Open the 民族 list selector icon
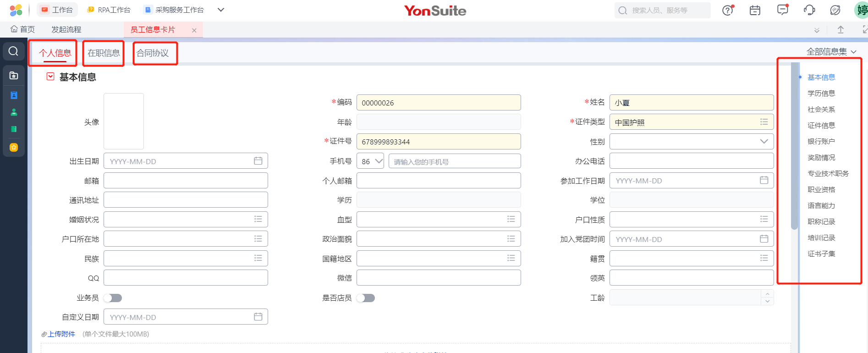Screen dimensions: 868x353 pyautogui.click(x=258, y=258)
